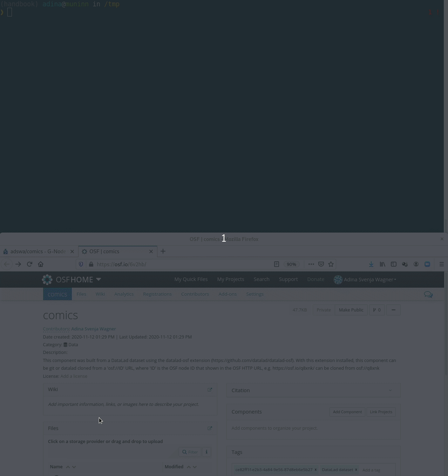Click the Firefox reload page button
The width and height of the screenshot is (448, 476).
(x=29, y=264)
